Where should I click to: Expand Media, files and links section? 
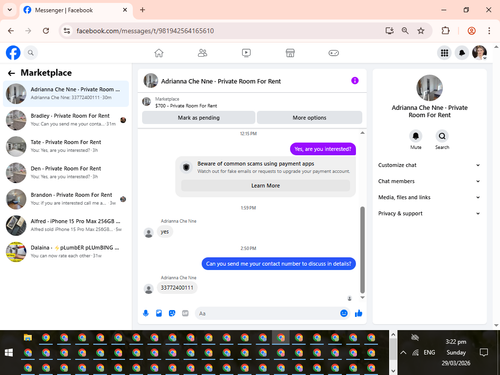(x=429, y=197)
